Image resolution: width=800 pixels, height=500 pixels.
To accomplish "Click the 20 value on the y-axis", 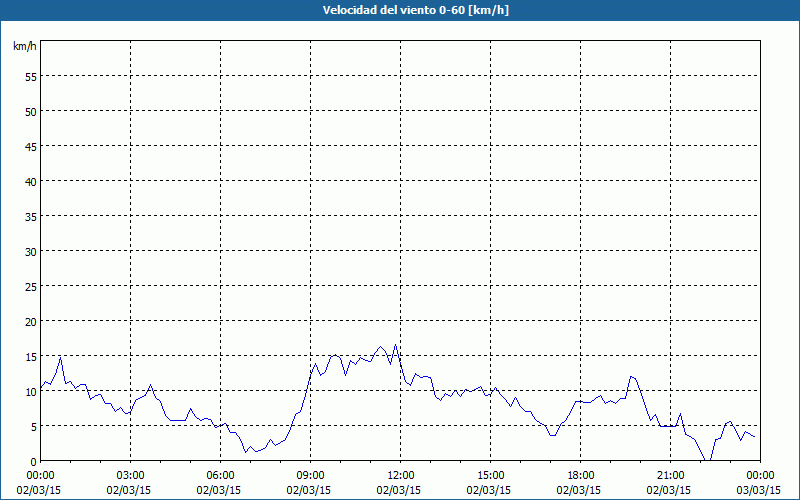I will [31, 321].
